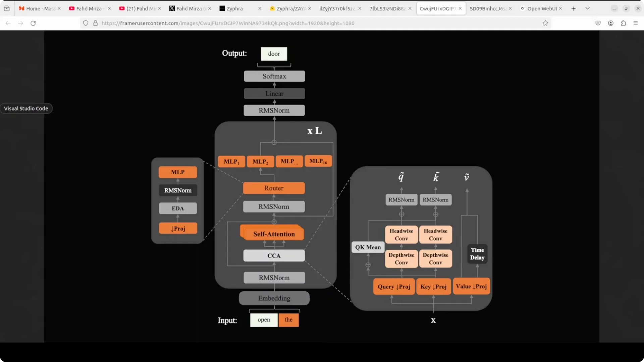Open the recent browsing Firefox View icon
This screenshot has height=362, width=644.
pos(7,8)
